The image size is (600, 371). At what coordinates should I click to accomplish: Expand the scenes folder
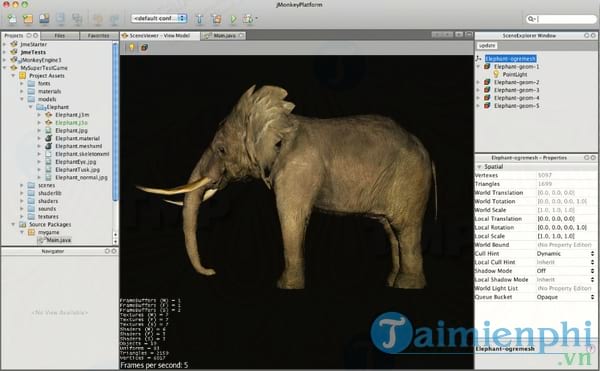point(22,185)
